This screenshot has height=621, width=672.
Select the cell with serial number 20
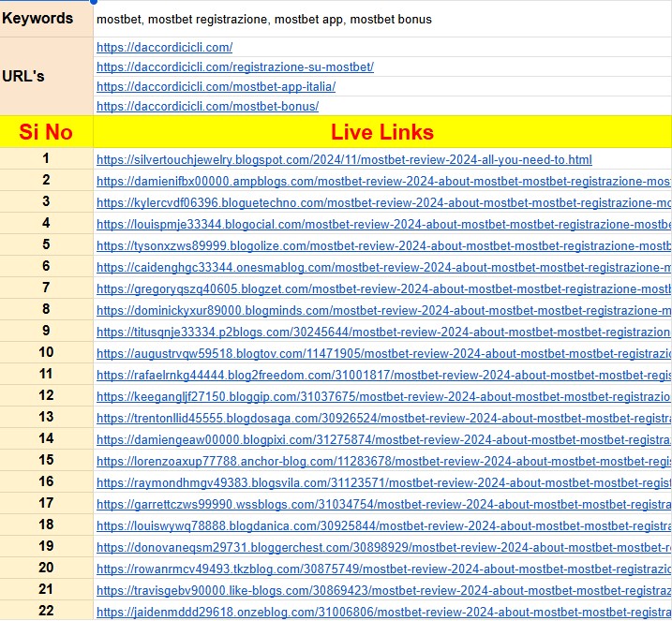pyautogui.click(x=46, y=568)
